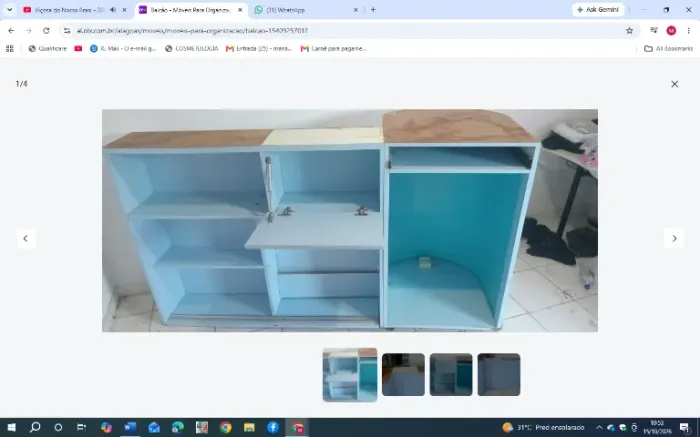The height and width of the screenshot is (437, 700).
Task: Close the image gallery with X
Action: click(x=674, y=84)
